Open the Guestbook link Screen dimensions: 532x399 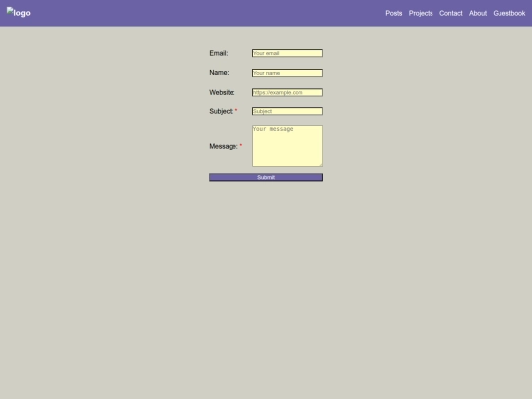click(509, 13)
